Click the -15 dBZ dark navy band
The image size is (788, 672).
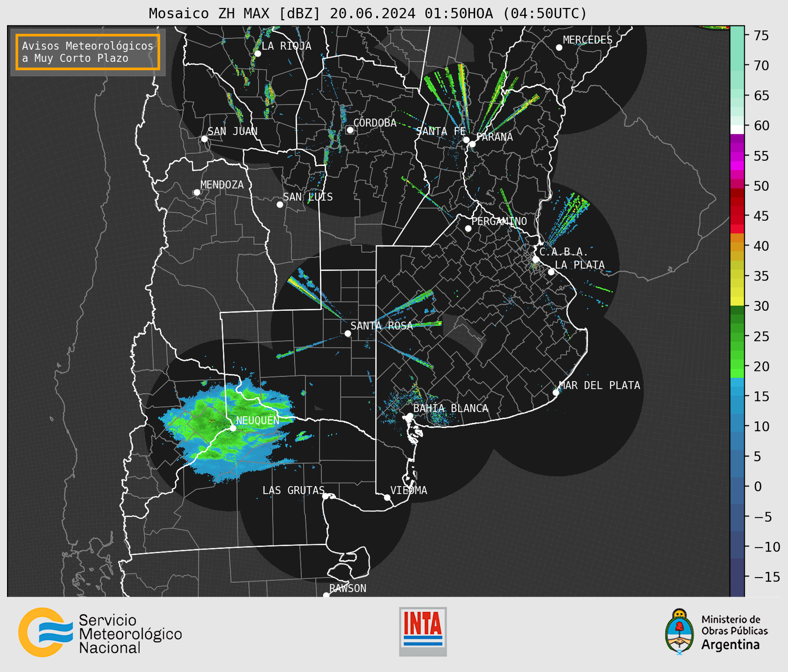[737, 577]
